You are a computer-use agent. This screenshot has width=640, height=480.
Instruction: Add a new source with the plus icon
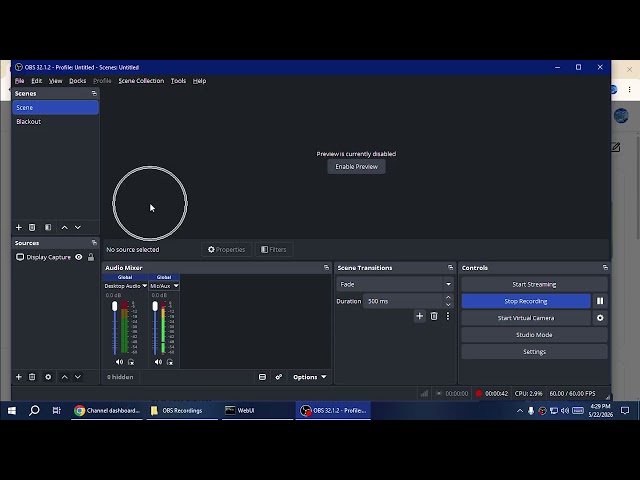[18, 377]
